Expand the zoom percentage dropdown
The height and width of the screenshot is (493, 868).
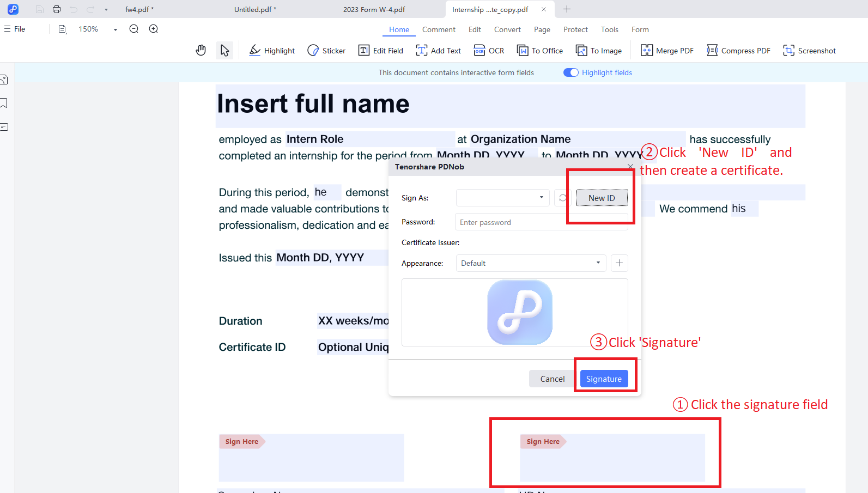[116, 29]
